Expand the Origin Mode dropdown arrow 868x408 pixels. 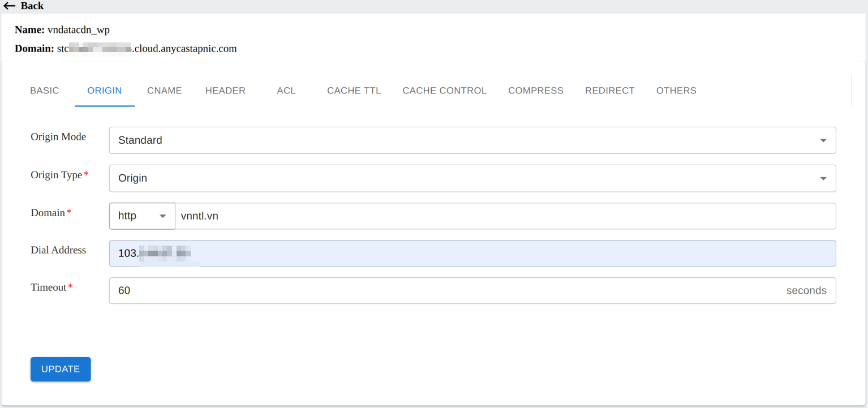823,140
